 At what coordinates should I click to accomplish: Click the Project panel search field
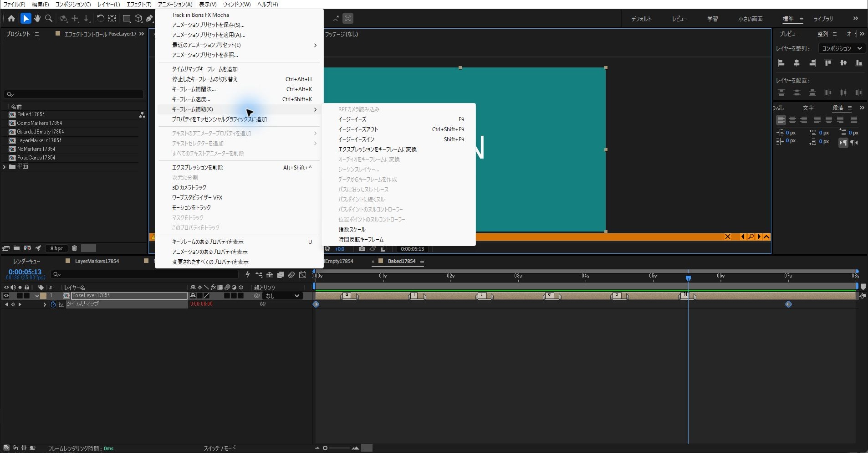(x=74, y=94)
